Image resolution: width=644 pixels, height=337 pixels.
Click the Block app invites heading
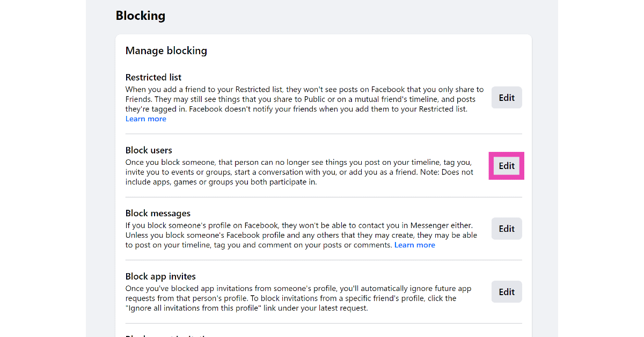pos(160,276)
